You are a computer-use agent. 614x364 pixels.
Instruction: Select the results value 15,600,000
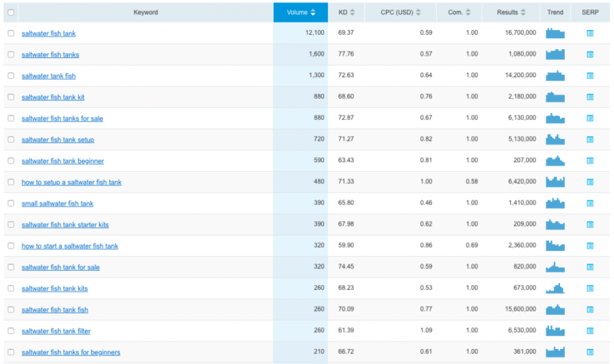[x=521, y=309]
